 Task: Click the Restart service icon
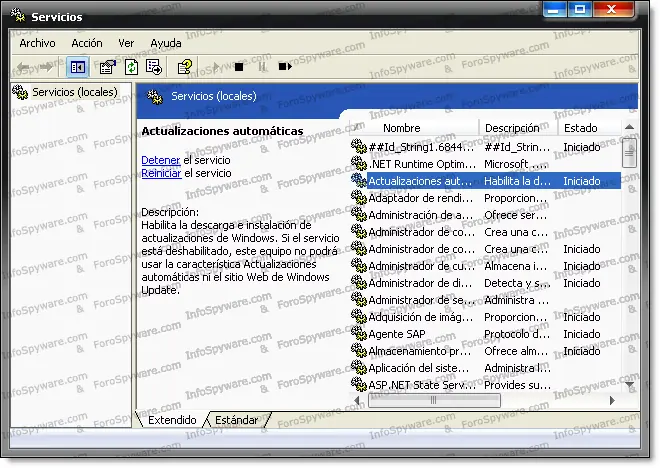coord(285,66)
